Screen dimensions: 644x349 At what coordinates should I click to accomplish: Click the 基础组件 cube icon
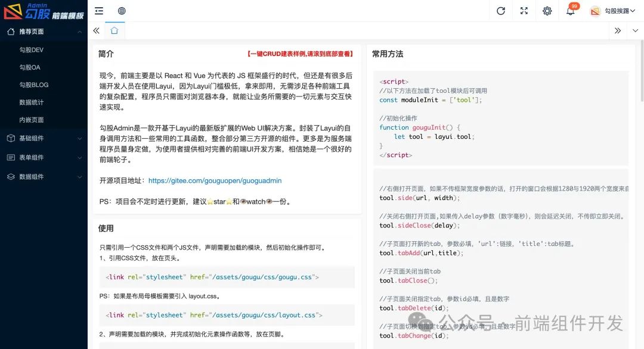click(11, 139)
